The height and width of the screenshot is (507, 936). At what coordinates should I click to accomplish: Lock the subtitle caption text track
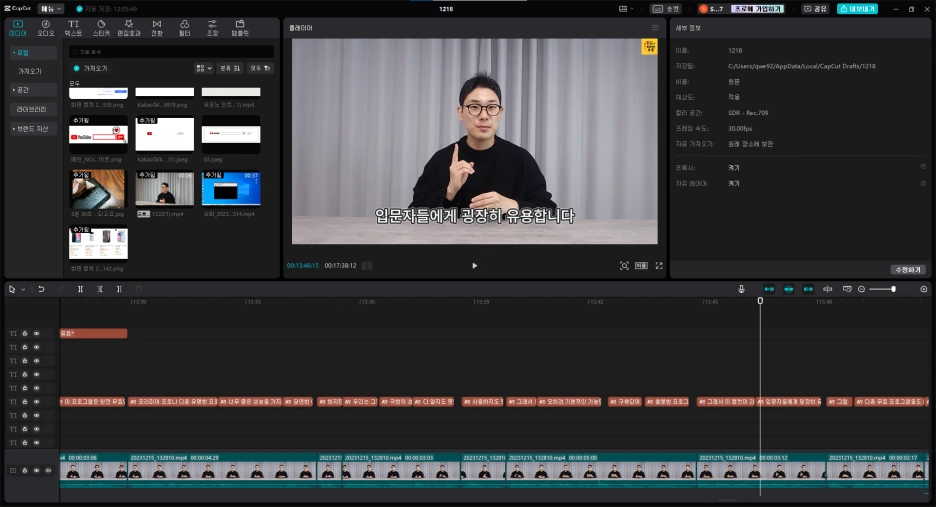(x=24, y=402)
